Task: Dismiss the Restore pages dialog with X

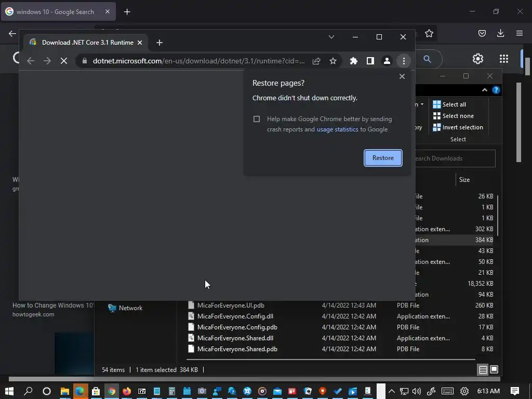Action: pyautogui.click(x=402, y=76)
